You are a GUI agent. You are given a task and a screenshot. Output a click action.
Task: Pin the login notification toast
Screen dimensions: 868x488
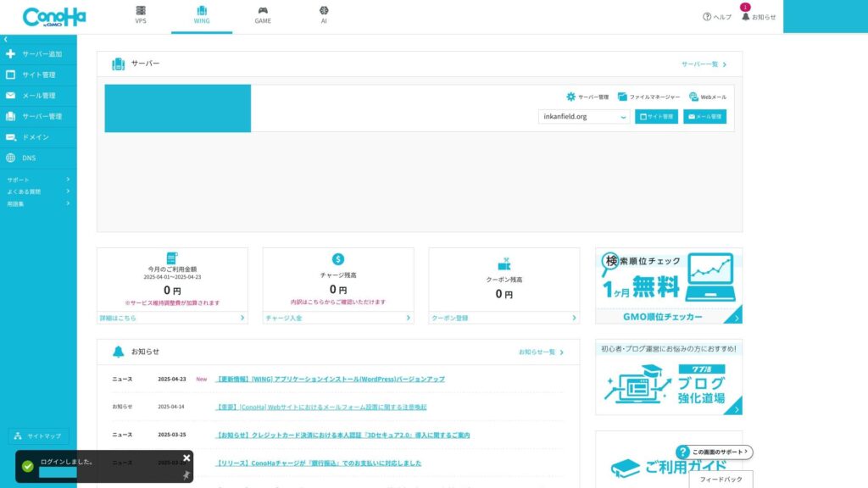point(186,475)
